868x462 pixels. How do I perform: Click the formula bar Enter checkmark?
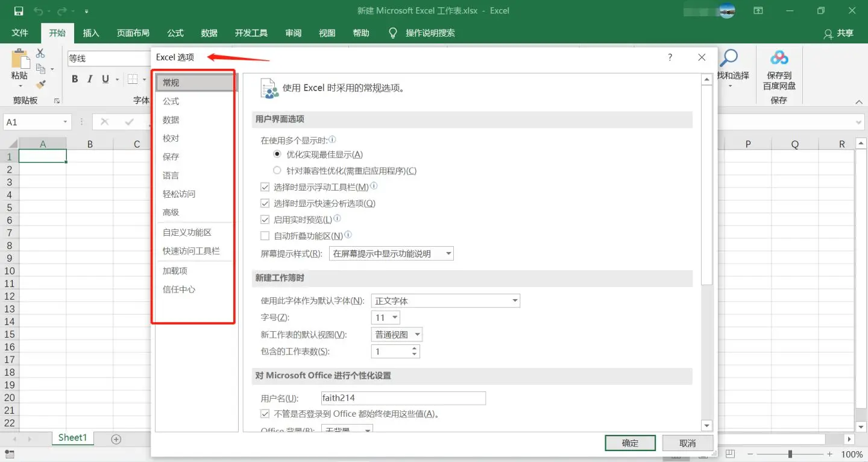tap(129, 122)
